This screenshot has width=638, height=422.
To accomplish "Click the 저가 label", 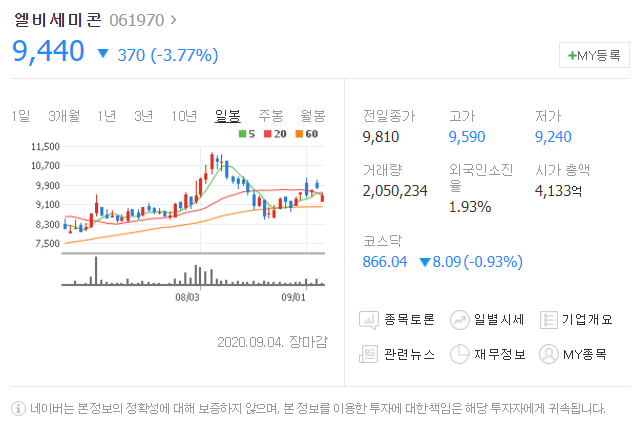I will (548, 116).
